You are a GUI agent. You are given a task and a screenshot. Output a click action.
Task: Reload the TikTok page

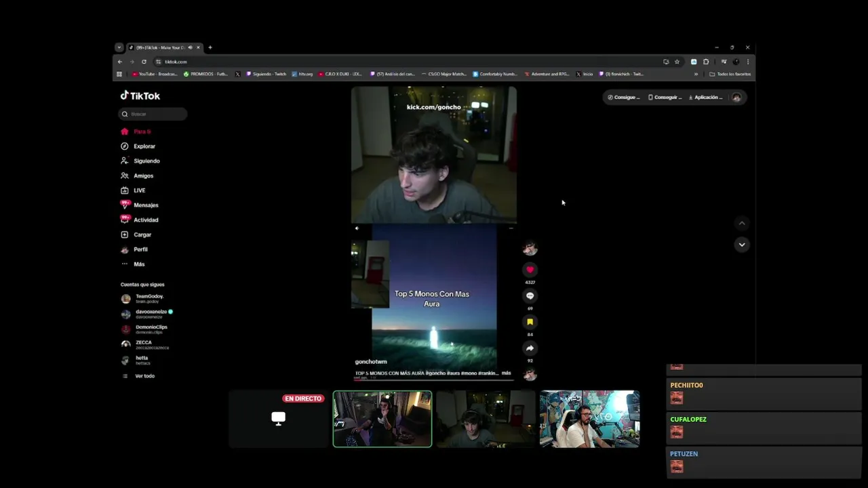tap(144, 62)
